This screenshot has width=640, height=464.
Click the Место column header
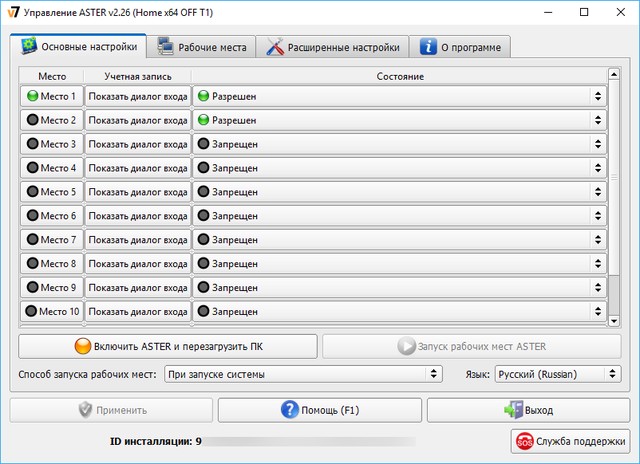click(52, 76)
